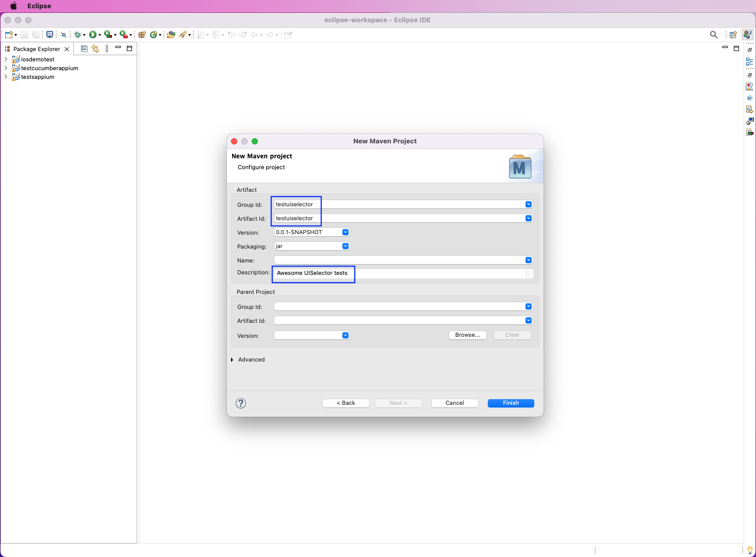Browse for a parent project
Viewport: 756px width, 557px height.
coord(467,335)
